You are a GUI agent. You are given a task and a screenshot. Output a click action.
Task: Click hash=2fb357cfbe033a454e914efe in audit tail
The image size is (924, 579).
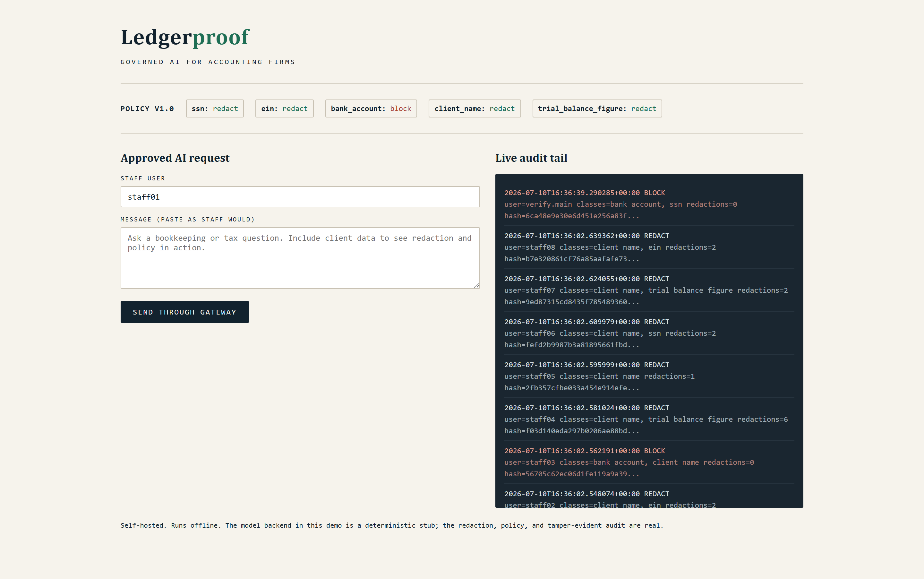571,388
